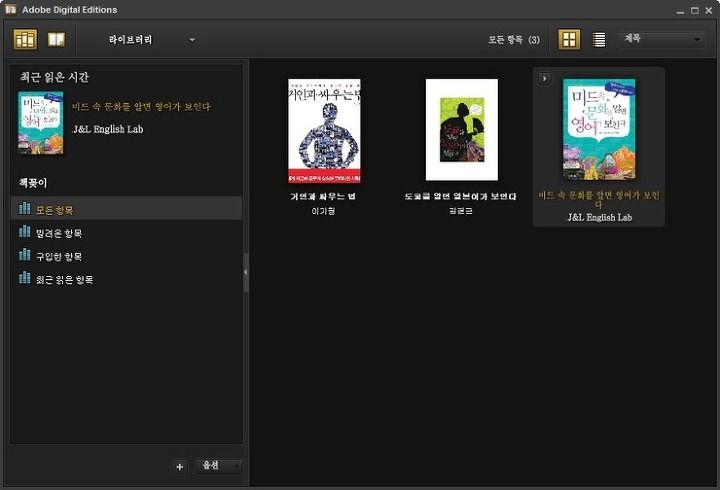
Task: Click 최근 읽은 시간 heading
Action: coord(54,77)
